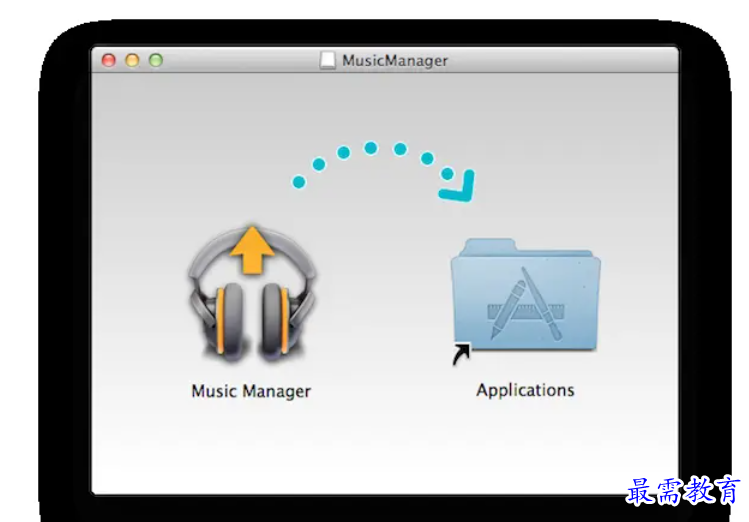
Task: Minimize the window using the yellow button
Action: (x=132, y=60)
